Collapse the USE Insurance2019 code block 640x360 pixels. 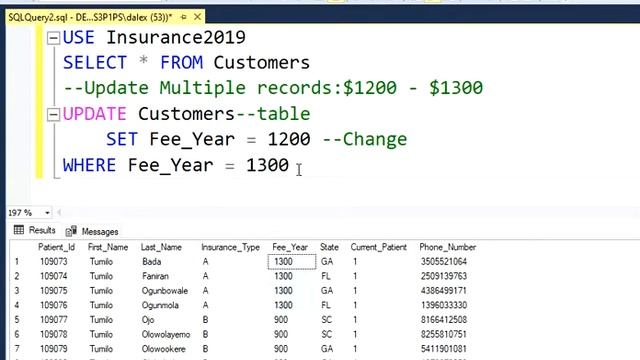(x=53, y=38)
